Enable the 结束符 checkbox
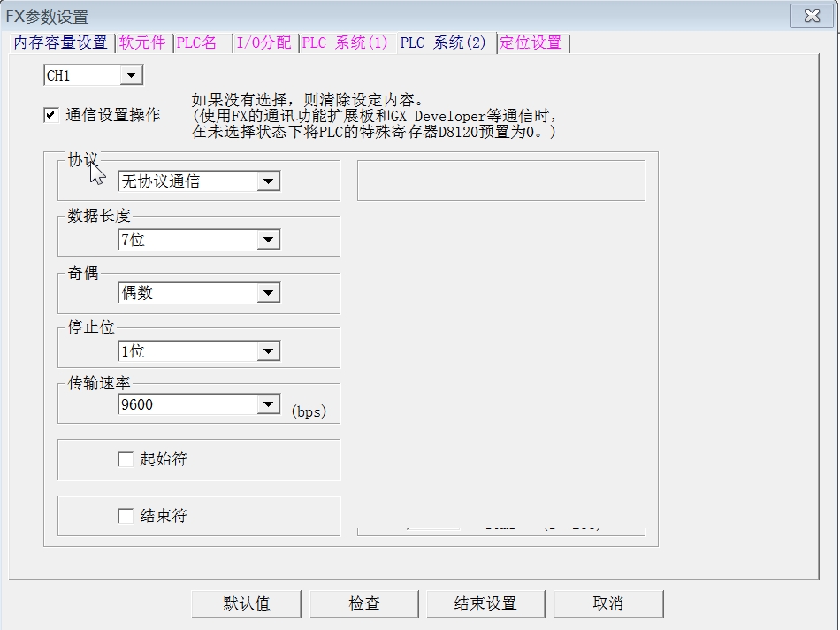 click(x=126, y=516)
